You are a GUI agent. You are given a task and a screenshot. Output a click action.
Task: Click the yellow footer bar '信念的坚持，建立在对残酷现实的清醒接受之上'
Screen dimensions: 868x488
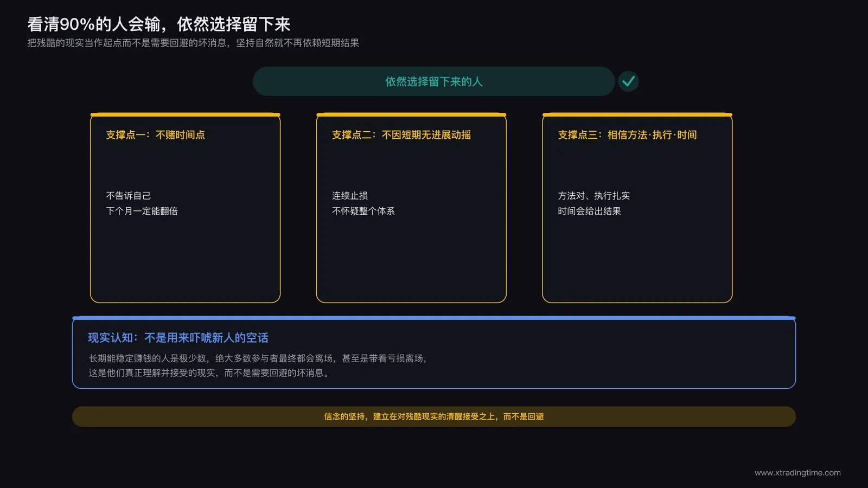434,416
